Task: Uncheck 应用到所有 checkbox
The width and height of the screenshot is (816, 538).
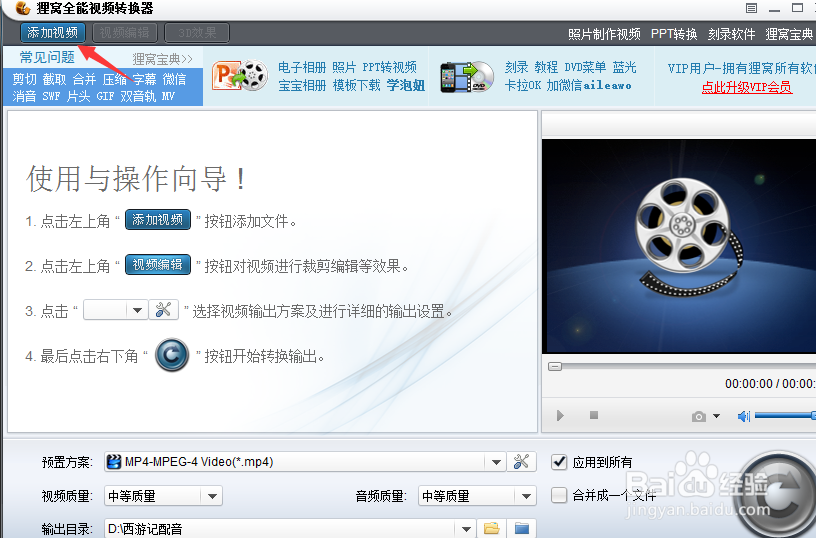Action: click(x=559, y=462)
